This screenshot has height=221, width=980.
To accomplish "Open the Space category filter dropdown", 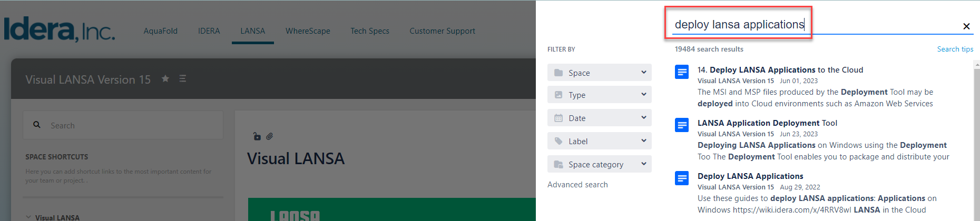I will pos(599,164).
